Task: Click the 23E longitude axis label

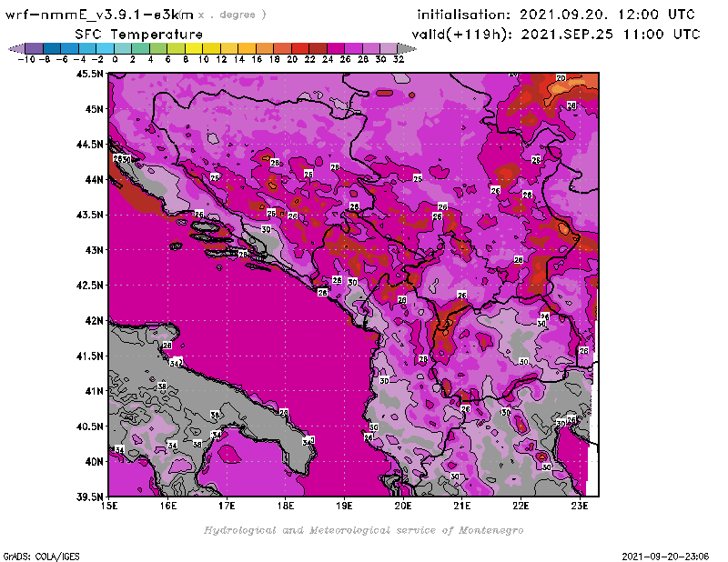Action: point(579,505)
